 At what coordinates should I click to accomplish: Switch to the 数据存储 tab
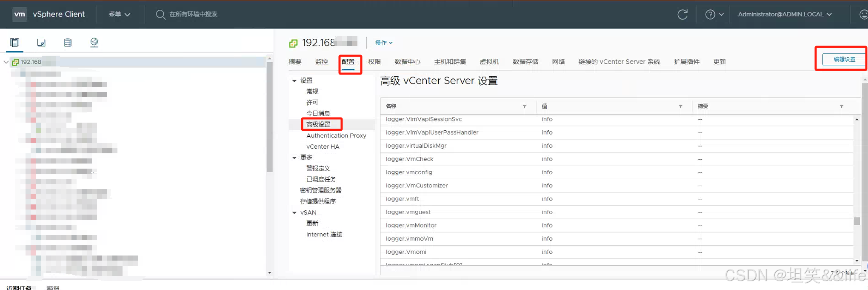tap(525, 62)
